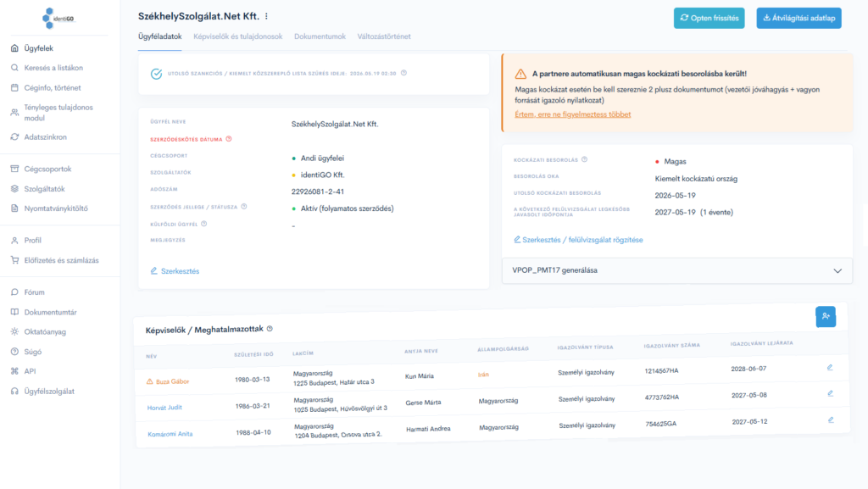Click the expiry date 2027-05-12
The width and height of the screenshot is (868, 489).
(x=749, y=421)
